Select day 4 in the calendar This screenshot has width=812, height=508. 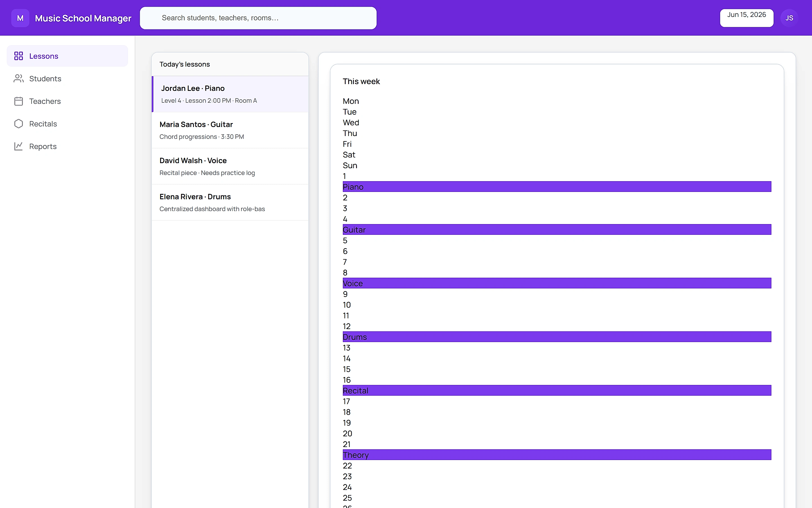tap(345, 219)
